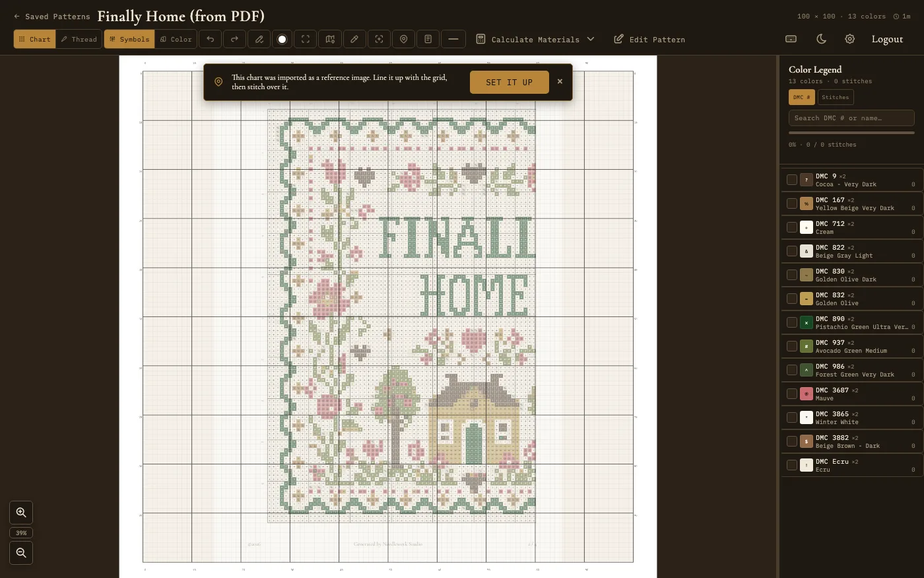Switch to Chart view tab
The image size is (924, 578).
coord(34,39)
